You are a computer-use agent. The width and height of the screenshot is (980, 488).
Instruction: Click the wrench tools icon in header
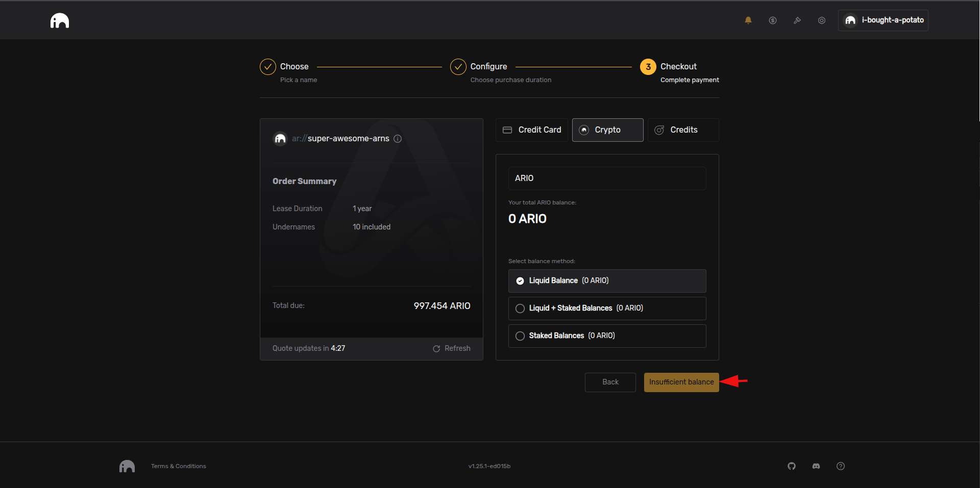coord(797,20)
